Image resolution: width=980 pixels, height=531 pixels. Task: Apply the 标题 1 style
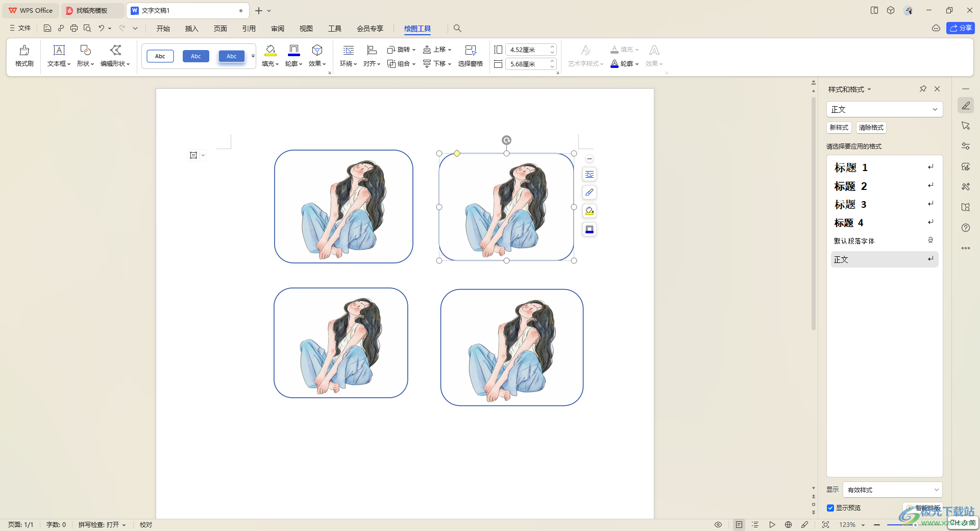point(885,167)
